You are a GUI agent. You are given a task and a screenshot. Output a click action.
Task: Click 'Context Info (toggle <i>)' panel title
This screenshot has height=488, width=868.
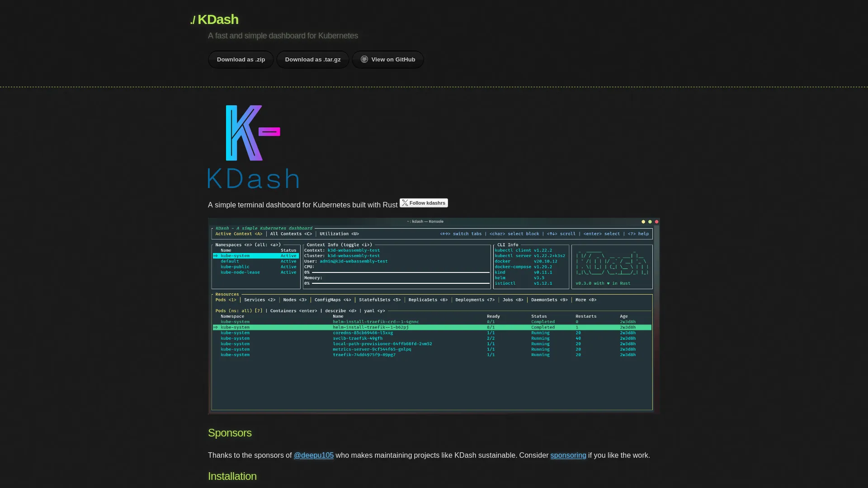[x=340, y=245]
